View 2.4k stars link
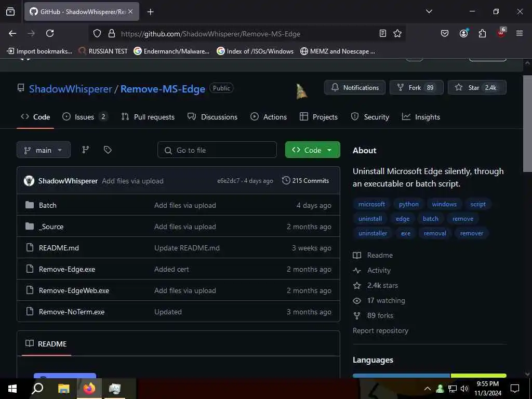The image size is (532, 399). [x=375, y=285]
